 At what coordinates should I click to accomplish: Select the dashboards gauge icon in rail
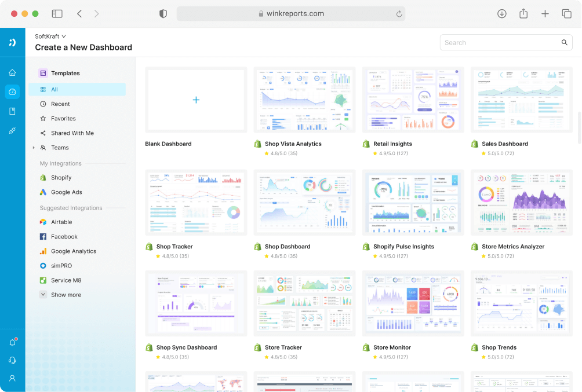(12, 91)
